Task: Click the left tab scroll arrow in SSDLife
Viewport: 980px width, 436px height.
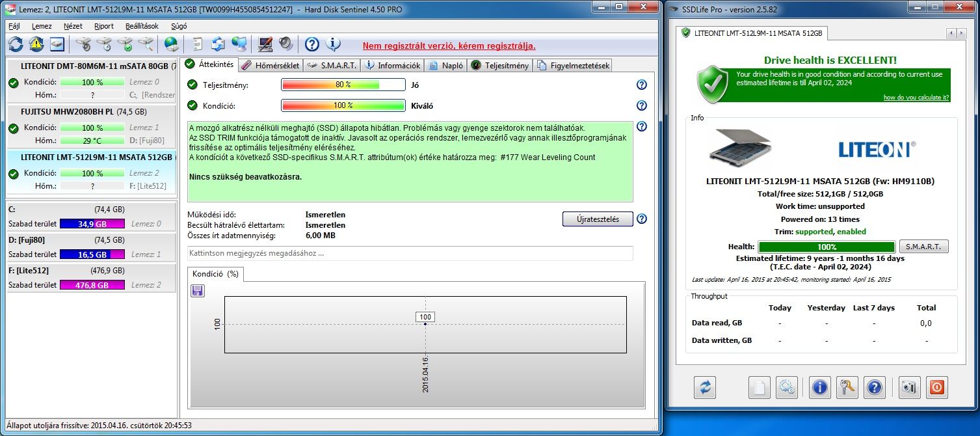Action: pyautogui.click(x=951, y=33)
